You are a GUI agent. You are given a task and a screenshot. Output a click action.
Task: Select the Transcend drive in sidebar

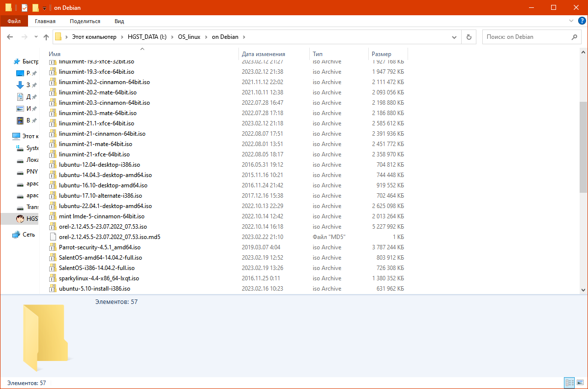(28, 207)
